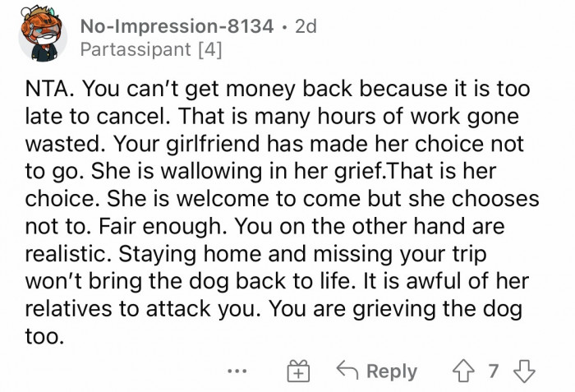Click the vote score of 7

tap(492, 371)
